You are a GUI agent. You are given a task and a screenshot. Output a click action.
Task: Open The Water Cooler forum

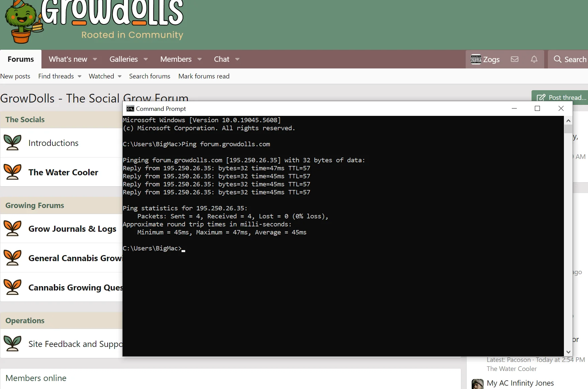63,172
